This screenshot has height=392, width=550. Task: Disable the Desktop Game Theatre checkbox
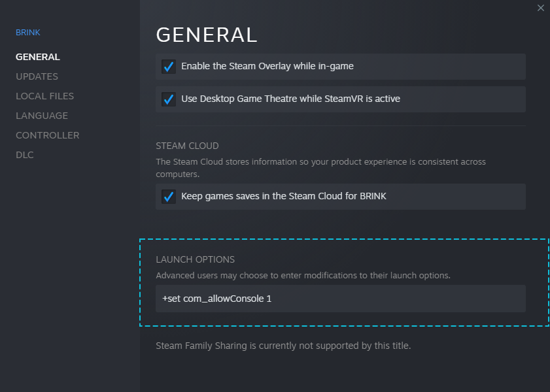coord(169,99)
